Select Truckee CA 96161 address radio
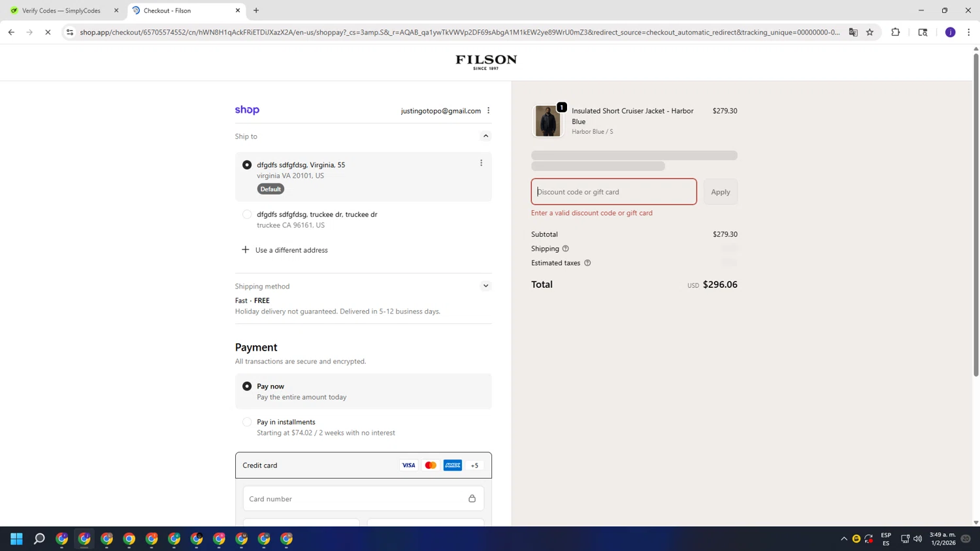This screenshot has width=980, height=551. 247,214
